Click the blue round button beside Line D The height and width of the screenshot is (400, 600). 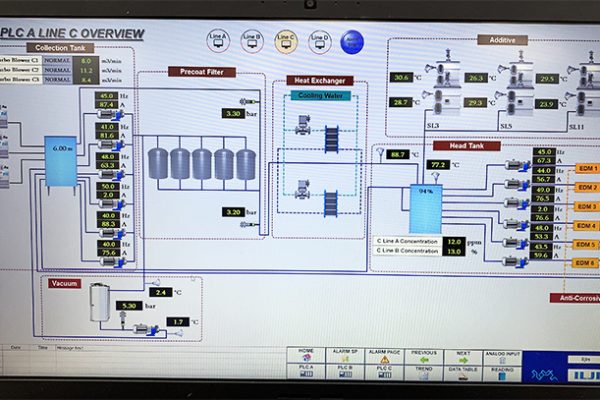[352, 42]
